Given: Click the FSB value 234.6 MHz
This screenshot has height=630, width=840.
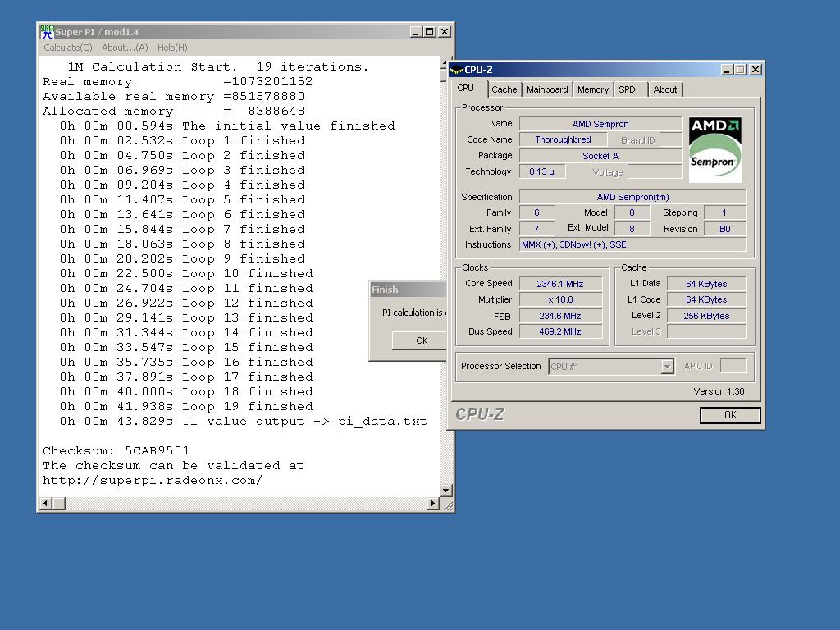Looking at the screenshot, I should tap(560, 316).
